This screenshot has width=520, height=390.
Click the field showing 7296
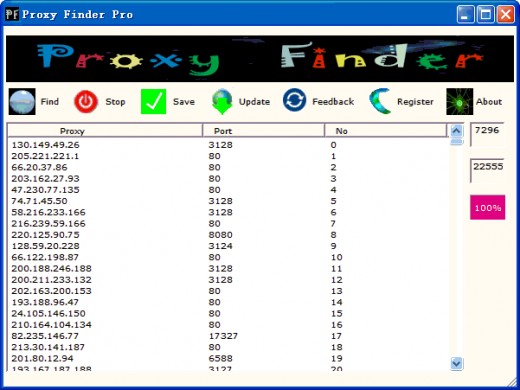coord(487,134)
